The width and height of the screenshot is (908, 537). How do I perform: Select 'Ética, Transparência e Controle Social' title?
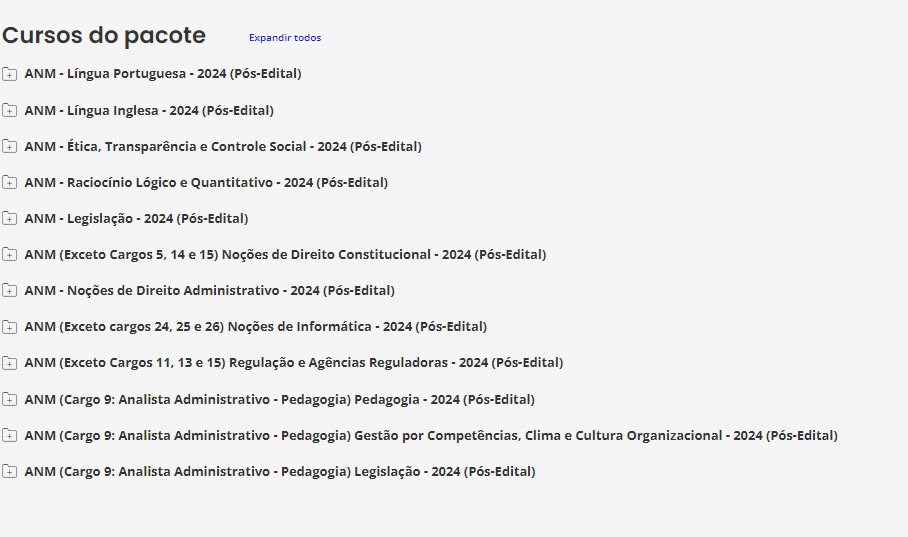pyautogui.click(x=223, y=146)
